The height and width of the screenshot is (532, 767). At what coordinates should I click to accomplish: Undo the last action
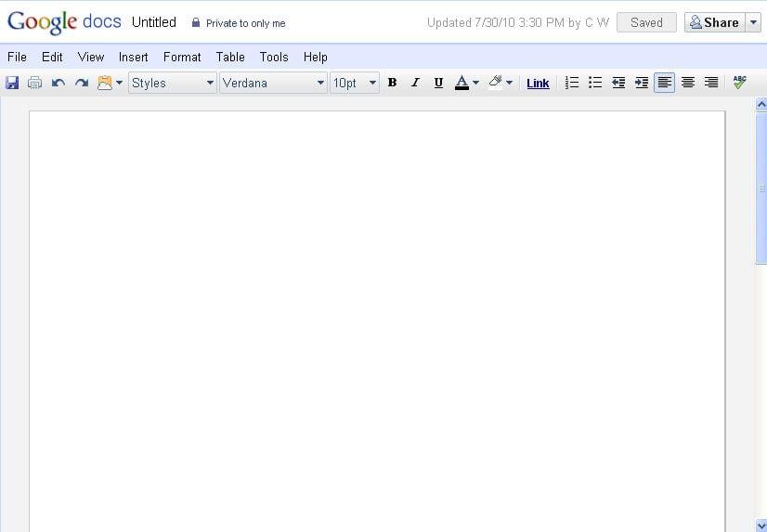[58, 83]
